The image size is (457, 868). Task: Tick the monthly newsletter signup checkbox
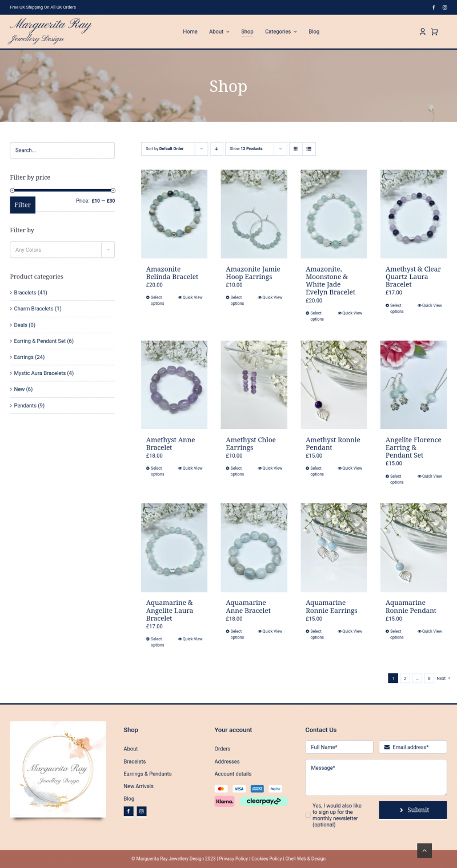(x=308, y=815)
